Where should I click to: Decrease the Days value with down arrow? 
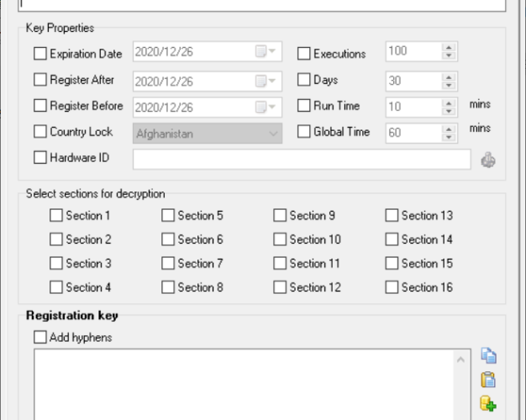449,84
